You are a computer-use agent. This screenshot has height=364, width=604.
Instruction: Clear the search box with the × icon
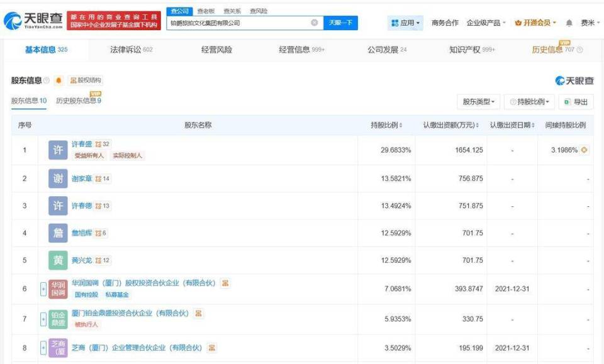pyautogui.click(x=313, y=22)
